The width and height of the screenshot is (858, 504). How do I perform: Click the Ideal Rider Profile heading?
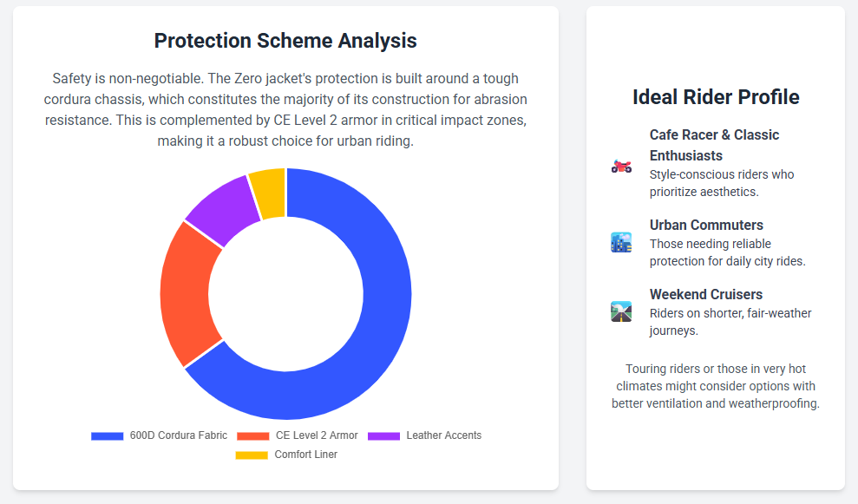click(x=716, y=96)
